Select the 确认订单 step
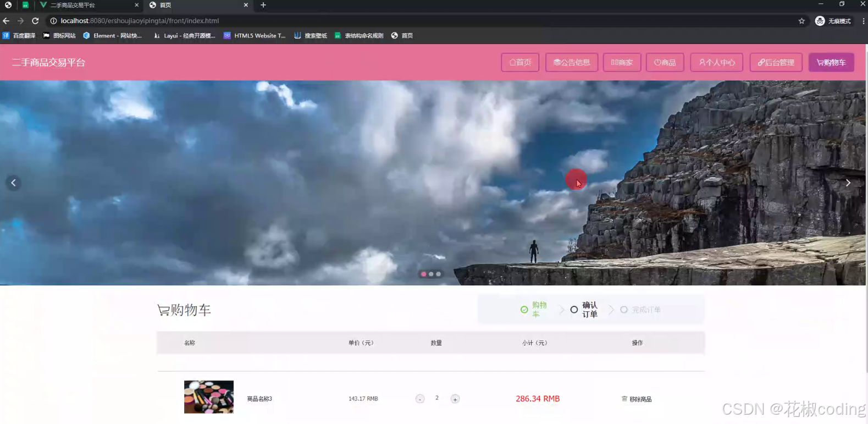Image resolution: width=868 pixels, height=424 pixels. (x=584, y=309)
